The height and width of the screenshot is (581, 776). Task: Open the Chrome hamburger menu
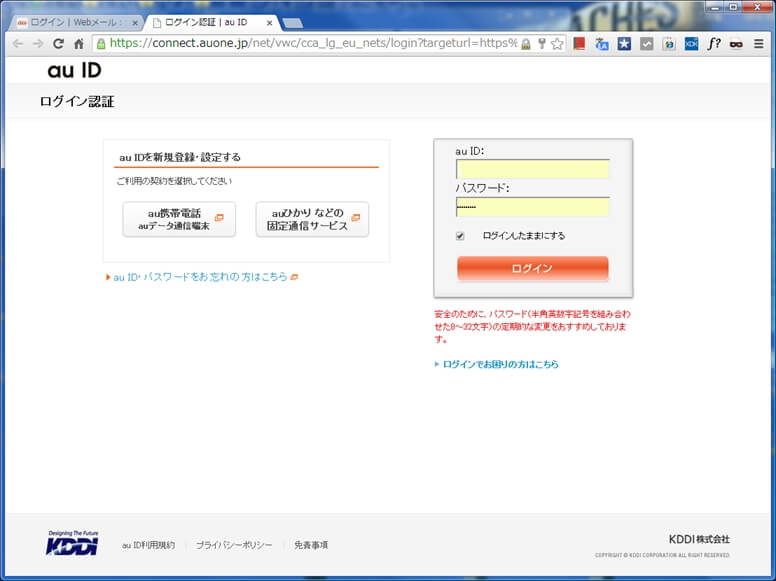pos(760,44)
